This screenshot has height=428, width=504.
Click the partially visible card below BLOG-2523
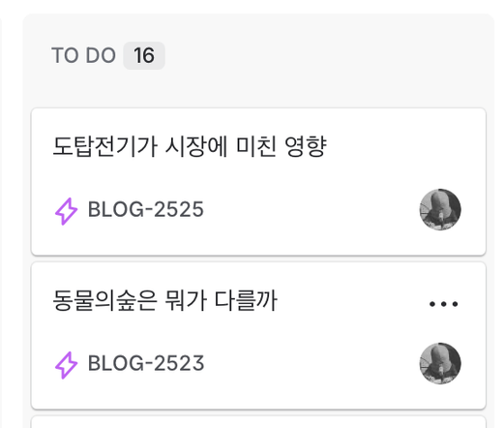tap(258, 422)
